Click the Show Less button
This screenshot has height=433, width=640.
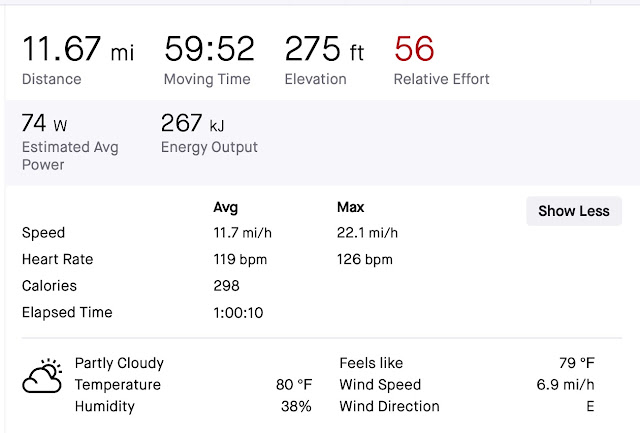pos(574,211)
